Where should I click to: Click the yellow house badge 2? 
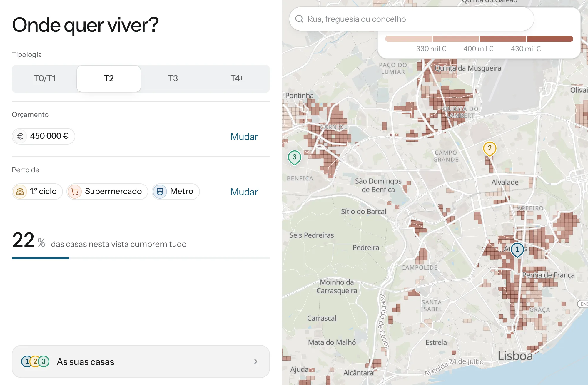click(35, 361)
